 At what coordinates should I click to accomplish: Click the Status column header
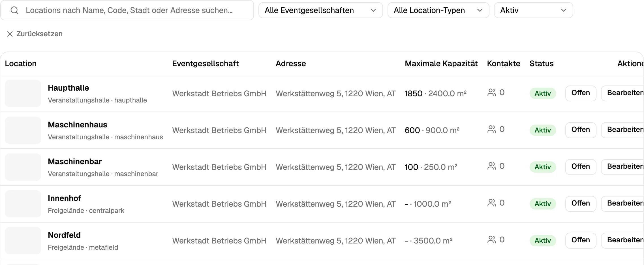tap(542, 64)
